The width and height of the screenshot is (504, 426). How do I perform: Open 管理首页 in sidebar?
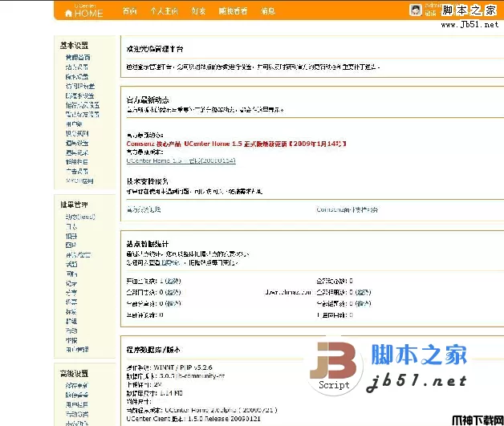point(78,58)
